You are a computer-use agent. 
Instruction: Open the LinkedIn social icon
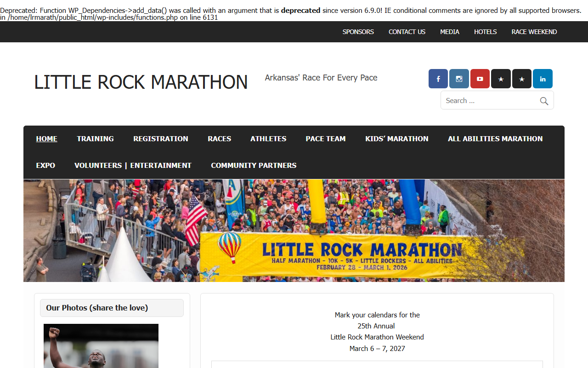click(543, 79)
